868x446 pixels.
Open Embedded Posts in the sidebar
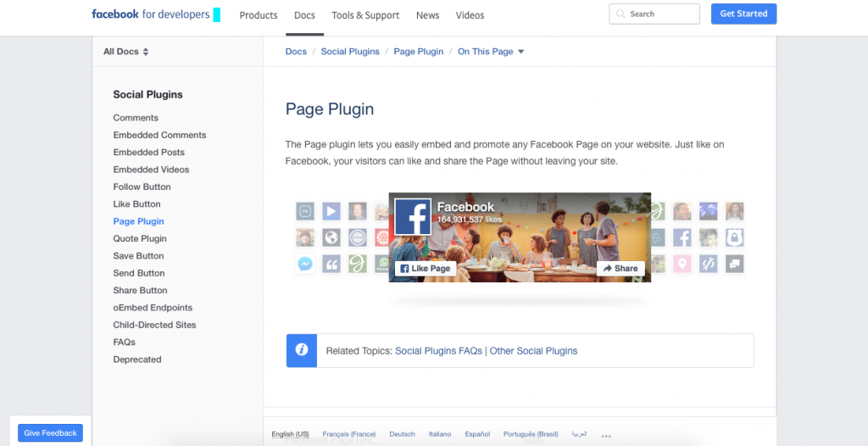(149, 152)
